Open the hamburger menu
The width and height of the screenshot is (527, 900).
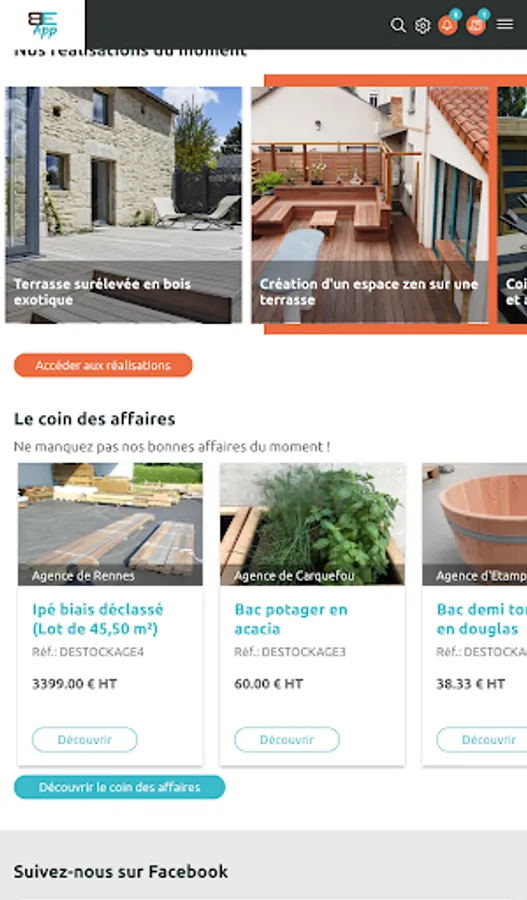[505, 24]
